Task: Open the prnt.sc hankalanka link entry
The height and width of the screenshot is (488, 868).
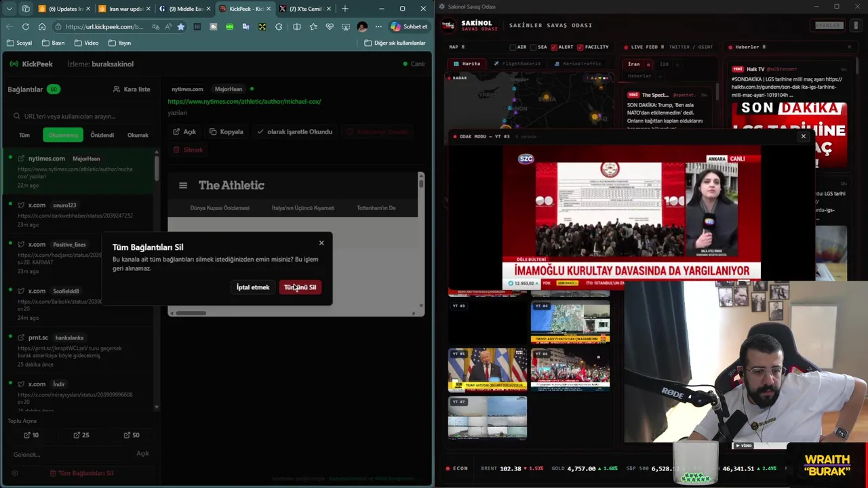Action: tap(78, 350)
